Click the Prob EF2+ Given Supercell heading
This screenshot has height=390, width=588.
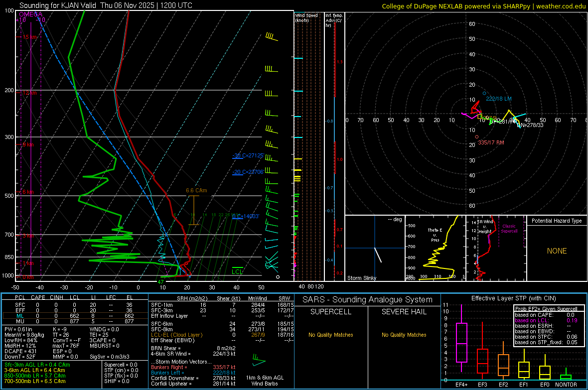pyautogui.click(x=546, y=309)
